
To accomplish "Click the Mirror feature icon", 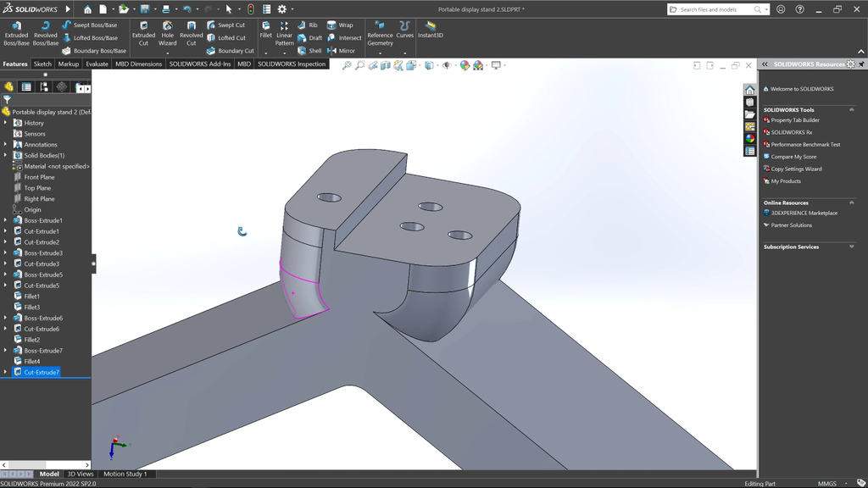I will [x=340, y=51].
